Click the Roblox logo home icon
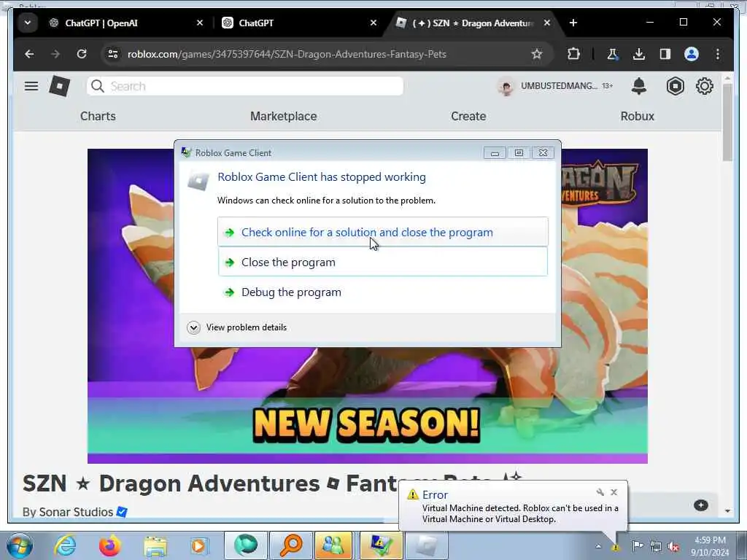 (60, 86)
